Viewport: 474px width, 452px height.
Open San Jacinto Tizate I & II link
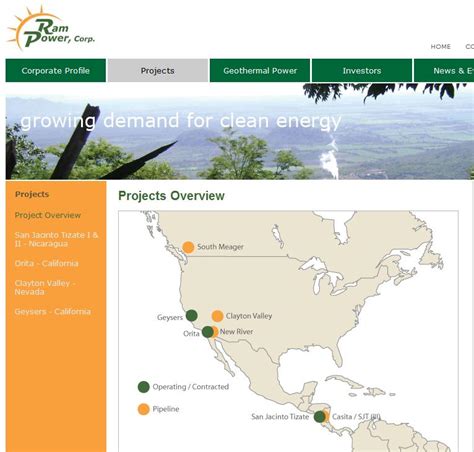point(56,239)
